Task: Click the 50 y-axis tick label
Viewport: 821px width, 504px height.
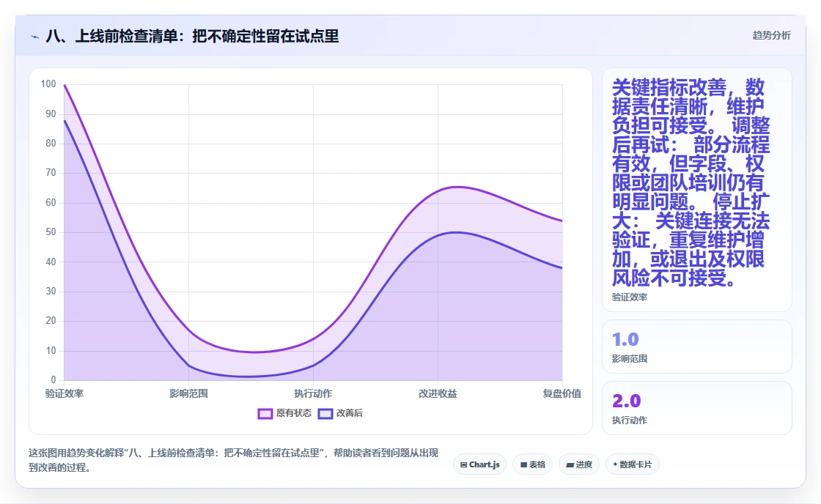Action: (x=51, y=231)
